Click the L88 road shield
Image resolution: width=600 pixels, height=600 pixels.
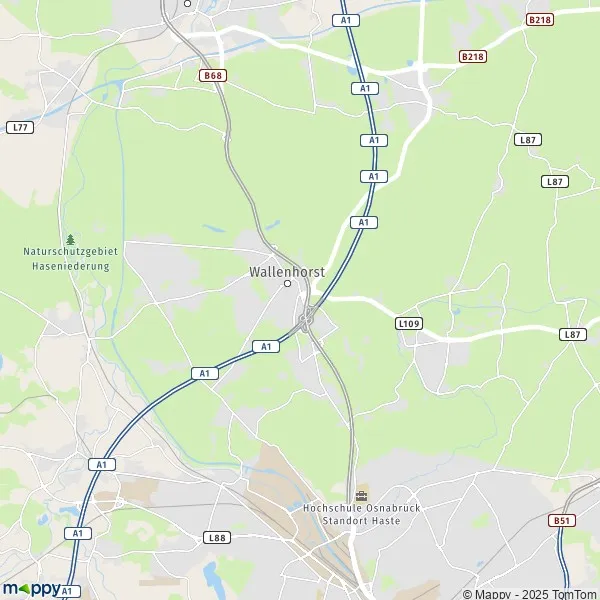tap(217, 538)
